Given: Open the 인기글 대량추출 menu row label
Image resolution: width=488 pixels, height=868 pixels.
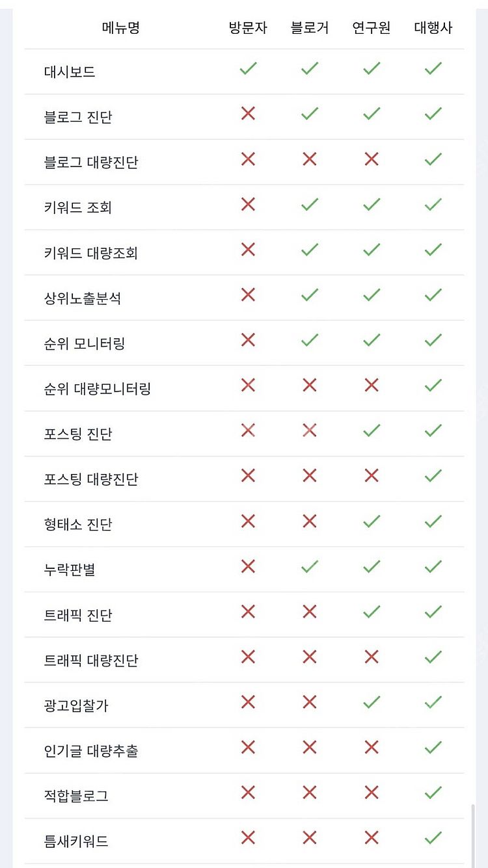Looking at the screenshot, I should point(91,751).
